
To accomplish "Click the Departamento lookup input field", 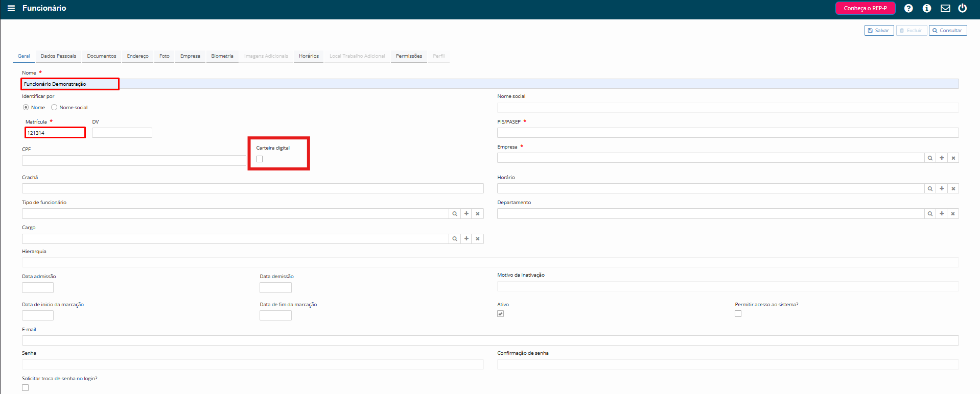I will pyautogui.click(x=711, y=214).
